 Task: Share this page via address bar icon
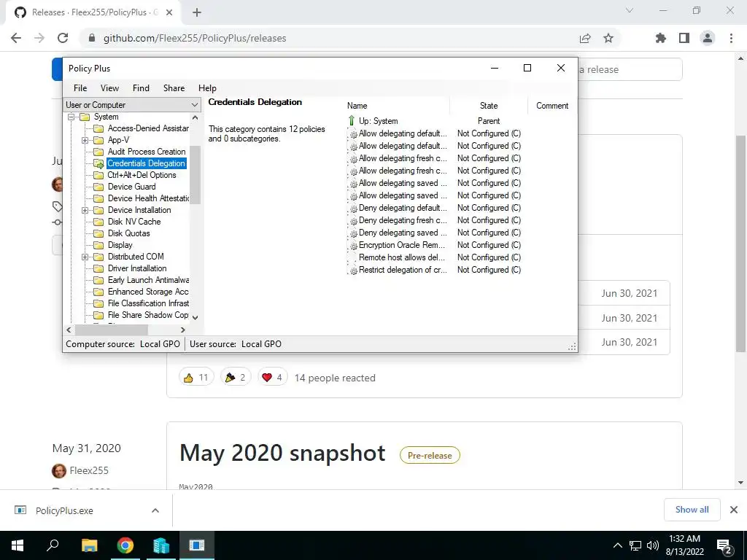[585, 38]
